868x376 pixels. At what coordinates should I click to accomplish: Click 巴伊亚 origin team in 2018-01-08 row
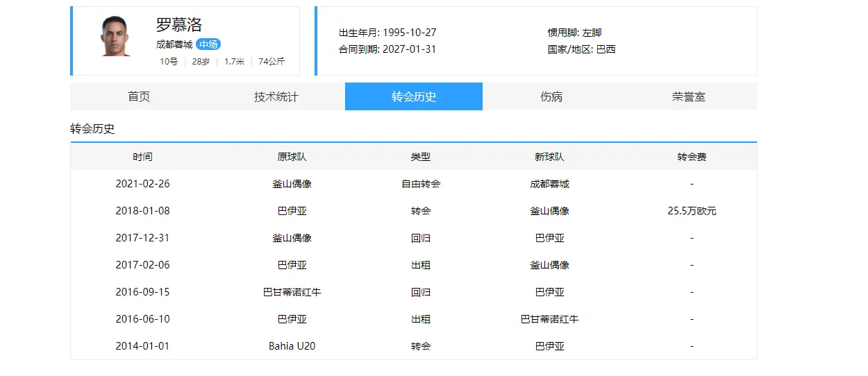(x=292, y=211)
